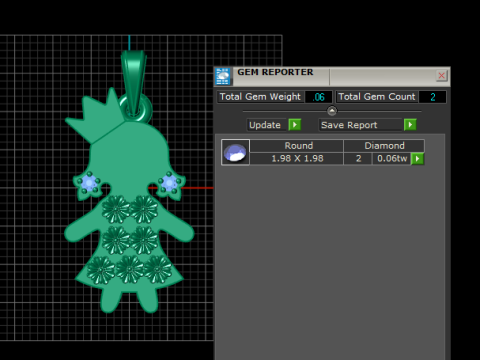Select the round diamond gem thumbnail
This screenshot has width=480, height=360.
(235, 152)
